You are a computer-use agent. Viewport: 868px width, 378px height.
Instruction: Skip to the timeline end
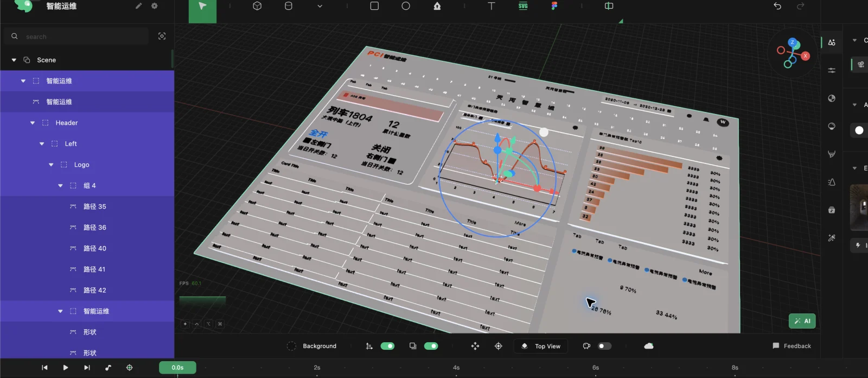[x=87, y=368]
